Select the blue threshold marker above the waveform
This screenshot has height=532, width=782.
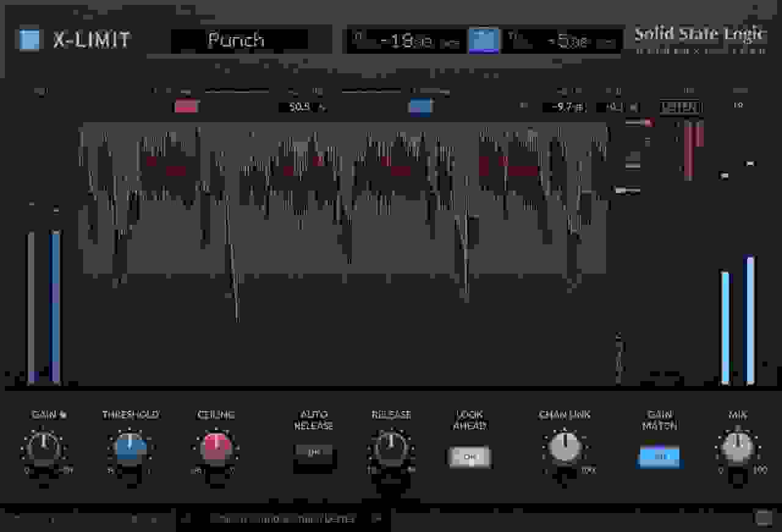point(420,107)
